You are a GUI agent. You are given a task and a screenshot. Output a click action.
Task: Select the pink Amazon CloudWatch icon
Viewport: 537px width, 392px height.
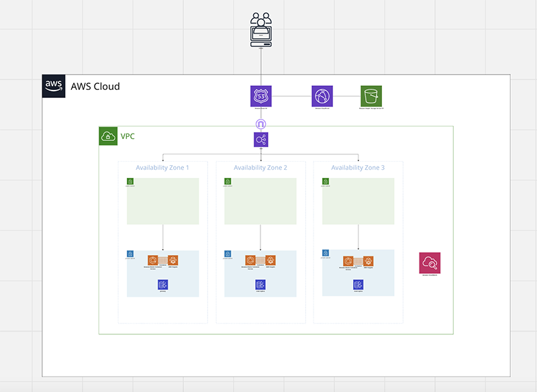[x=430, y=263]
